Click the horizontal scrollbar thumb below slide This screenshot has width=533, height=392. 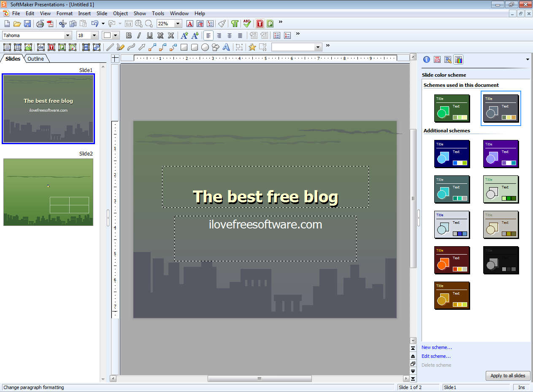coord(260,379)
